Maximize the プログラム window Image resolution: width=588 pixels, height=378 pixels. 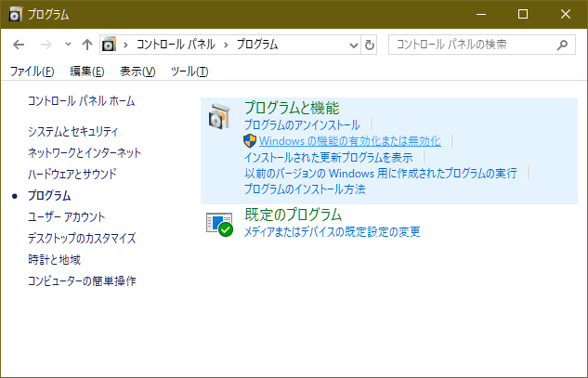coord(523,14)
